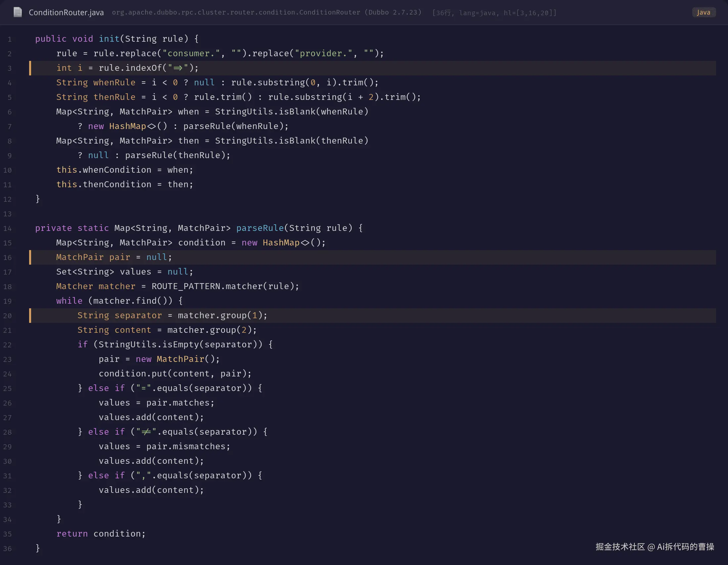Click the ConditionRouter.java file name
Viewport: 728px width, 565px height.
tap(66, 13)
